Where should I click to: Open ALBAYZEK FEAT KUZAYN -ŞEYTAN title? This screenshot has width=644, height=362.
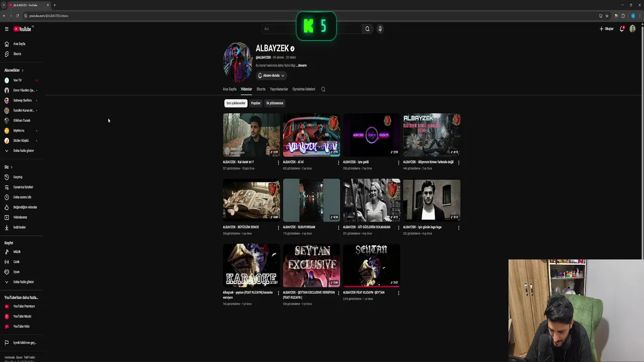pyautogui.click(x=364, y=293)
